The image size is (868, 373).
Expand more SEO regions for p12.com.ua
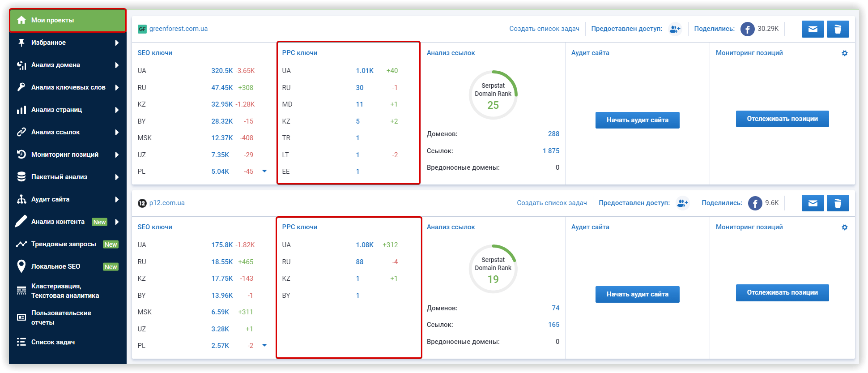click(x=264, y=345)
